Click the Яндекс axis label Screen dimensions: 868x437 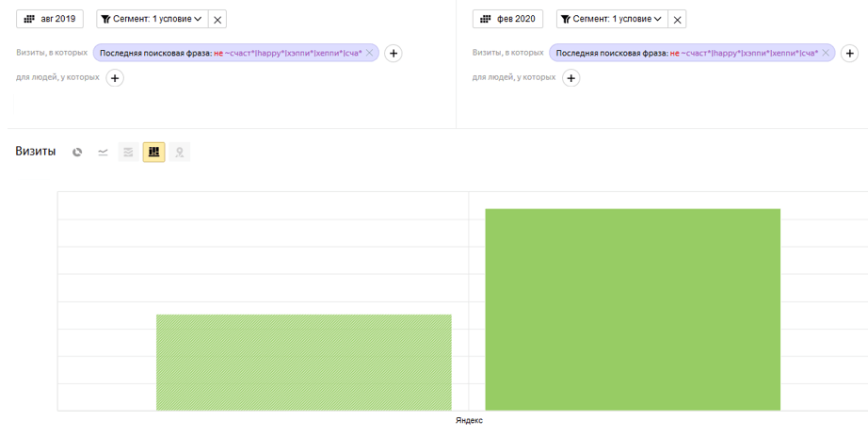pos(469,420)
